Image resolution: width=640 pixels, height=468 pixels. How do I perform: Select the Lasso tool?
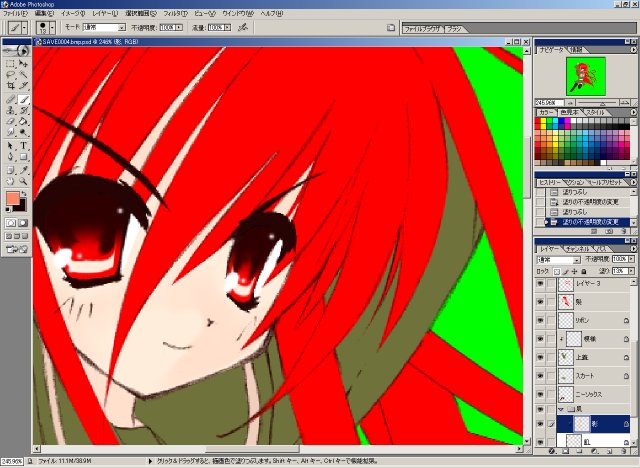pyautogui.click(x=10, y=75)
